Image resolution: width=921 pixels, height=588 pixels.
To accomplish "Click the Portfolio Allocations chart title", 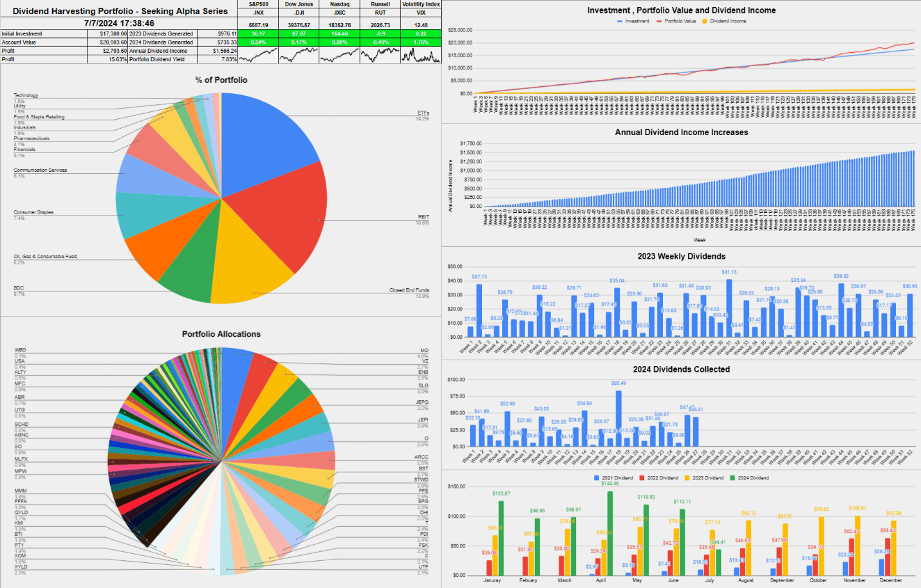I will coord(221,334).
